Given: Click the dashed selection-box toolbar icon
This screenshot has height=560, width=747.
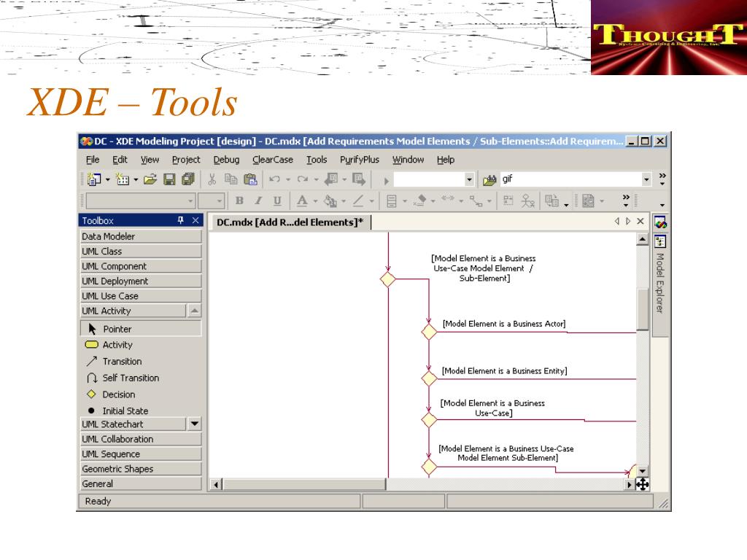Looking at the screenshot, I should coord(508,201).
